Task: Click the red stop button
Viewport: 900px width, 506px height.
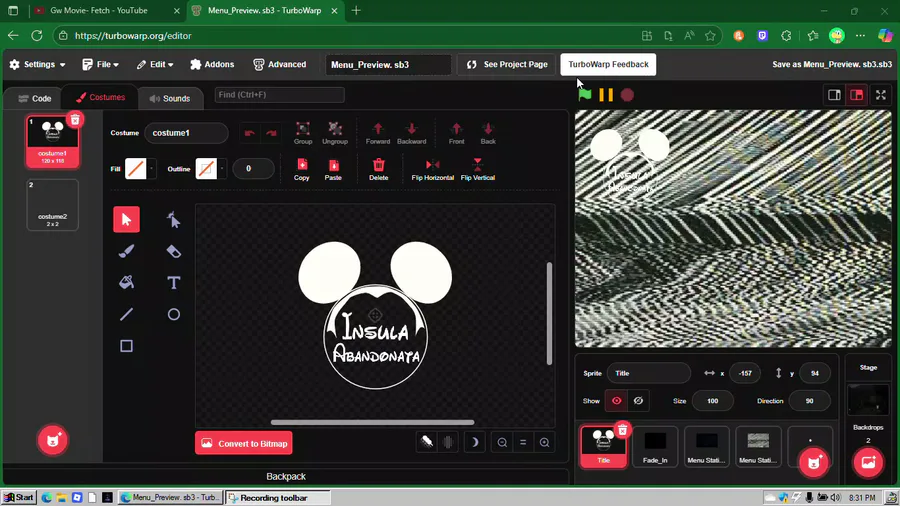Action: tap(627, 95)
